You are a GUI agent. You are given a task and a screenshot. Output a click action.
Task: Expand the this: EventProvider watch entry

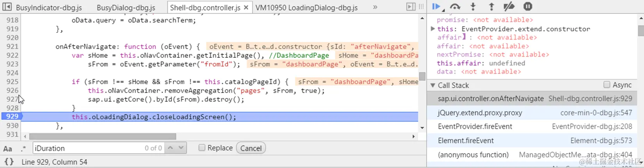(x=432, y=29)
